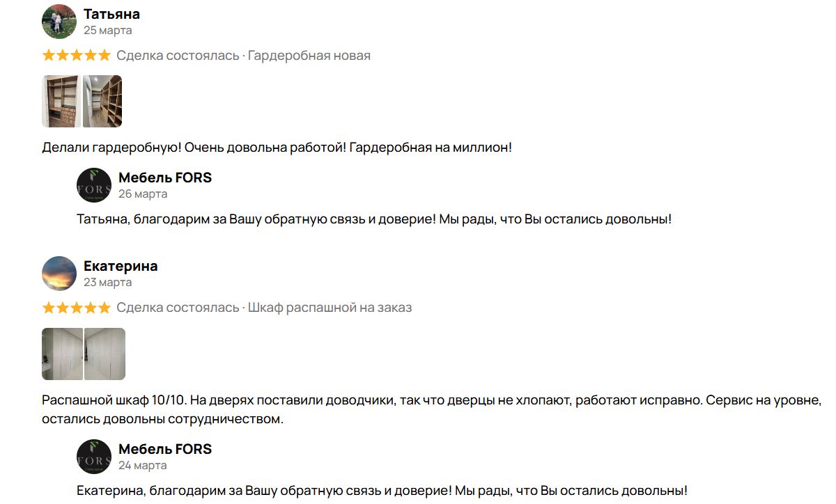Image resolution: width=836 pixels, height=504 pixels.
Task: Open reviewer name Татьяна
Action: pyautogui.click(x=111, y=14)
